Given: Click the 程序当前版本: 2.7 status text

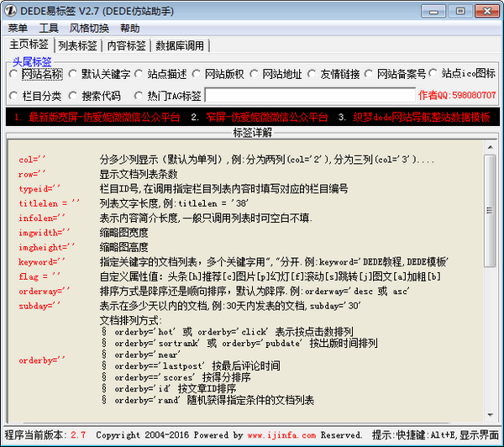Looking at the screenshot, I should (x=45, y=435).
